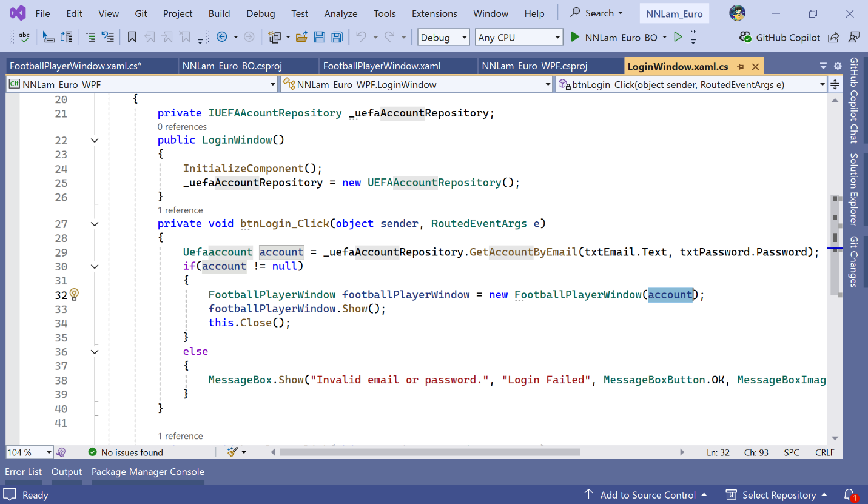Click the spell checker abc icon
Screen dimensions: 868x504
pos(24,37)
